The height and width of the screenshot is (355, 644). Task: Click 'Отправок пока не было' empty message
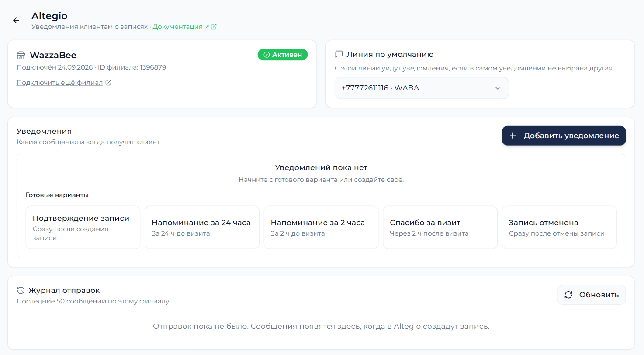point(321,326)
